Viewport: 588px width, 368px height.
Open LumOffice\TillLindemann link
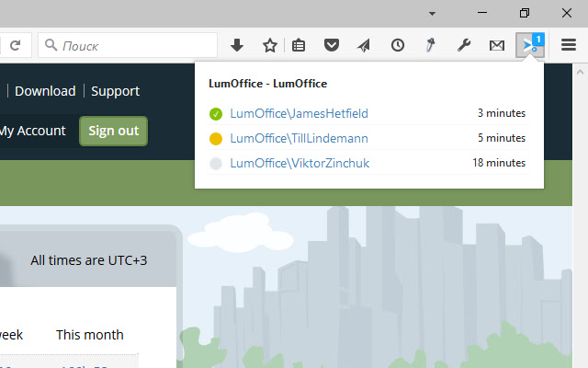pyautogui.click(x=299, y=138)
